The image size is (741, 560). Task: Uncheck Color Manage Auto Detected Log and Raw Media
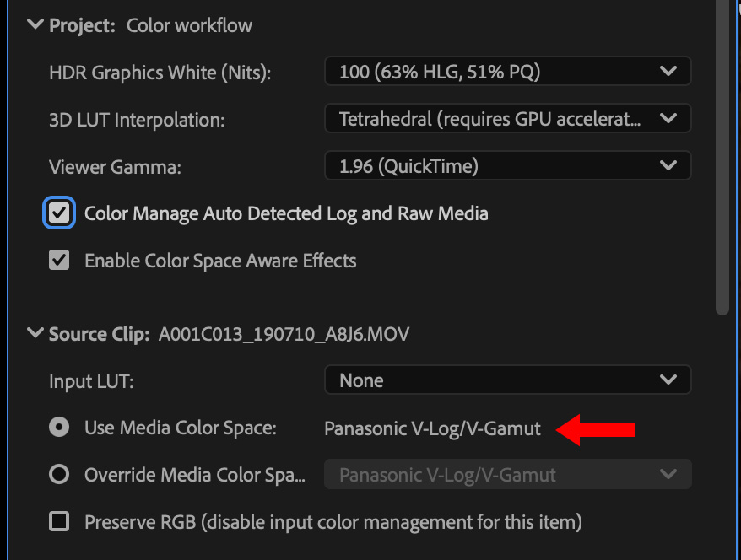59,213
